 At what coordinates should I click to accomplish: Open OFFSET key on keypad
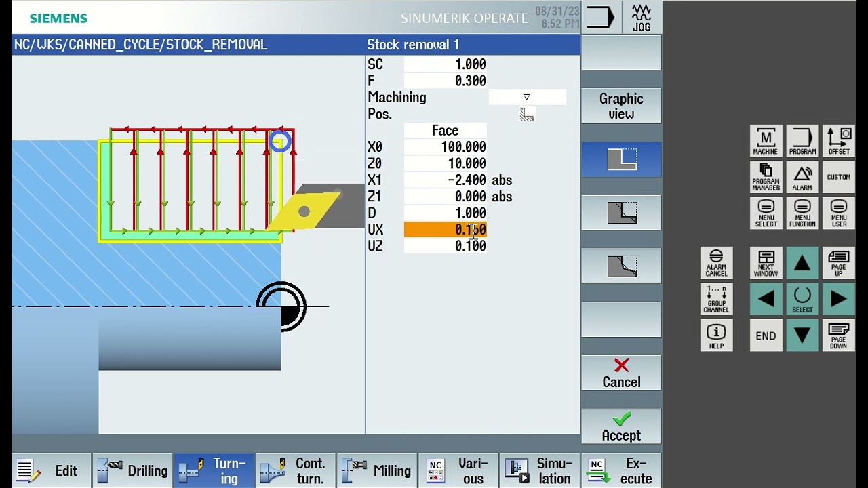[839, 141]
